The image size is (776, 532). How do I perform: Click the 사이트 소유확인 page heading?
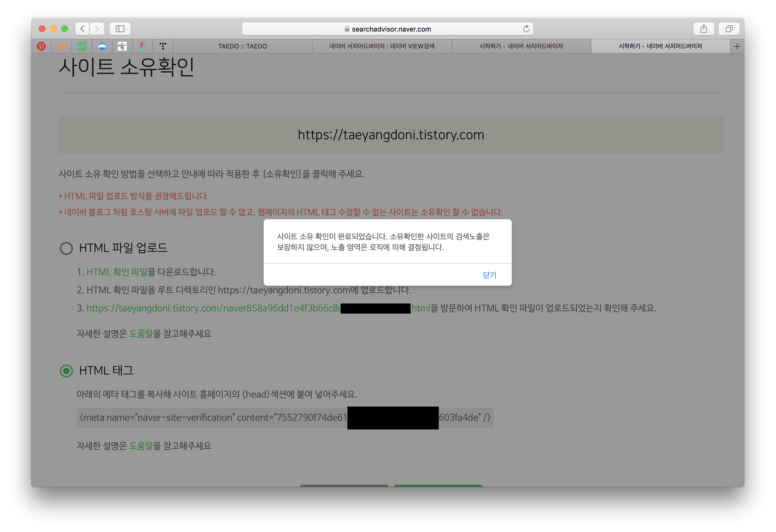click(x=126, y=67)
